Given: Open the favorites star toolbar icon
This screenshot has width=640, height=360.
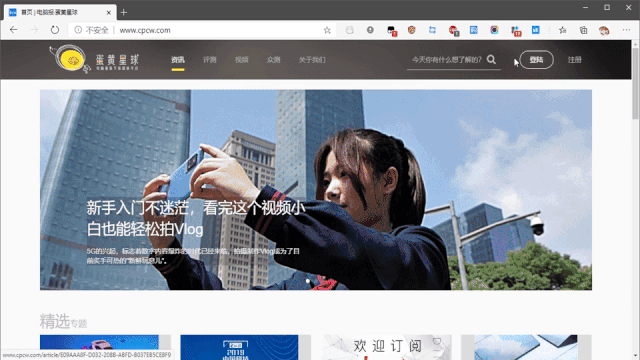Looking at the screenshot, I should 562,30.
